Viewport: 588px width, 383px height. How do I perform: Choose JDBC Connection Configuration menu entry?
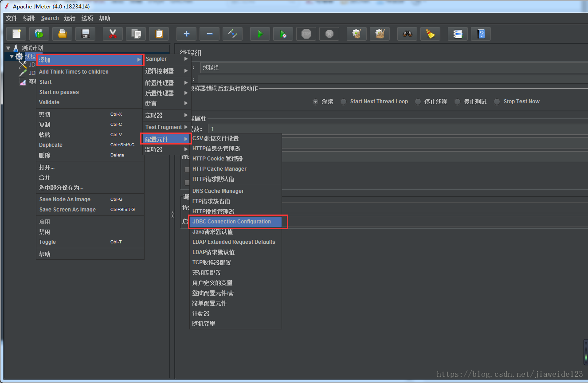[236, 222]
